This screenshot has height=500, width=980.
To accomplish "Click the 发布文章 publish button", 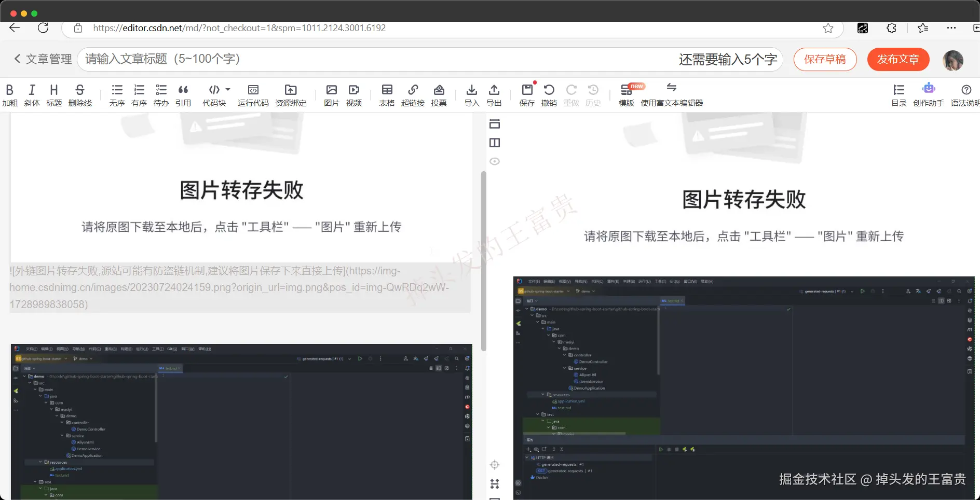I will 897,59.
